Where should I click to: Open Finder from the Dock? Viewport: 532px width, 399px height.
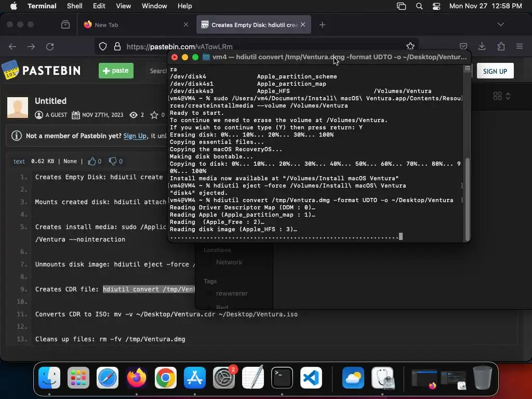pos(49,378)
